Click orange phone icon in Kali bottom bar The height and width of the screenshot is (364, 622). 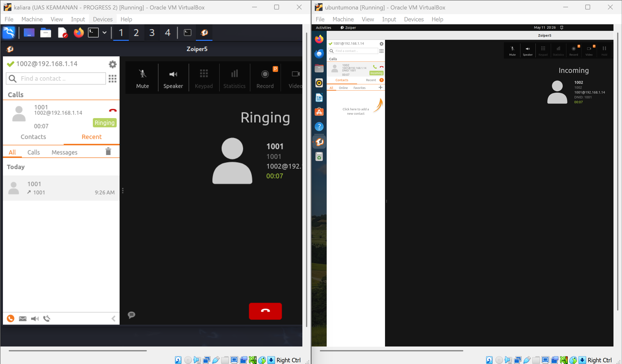coord(10,319)
